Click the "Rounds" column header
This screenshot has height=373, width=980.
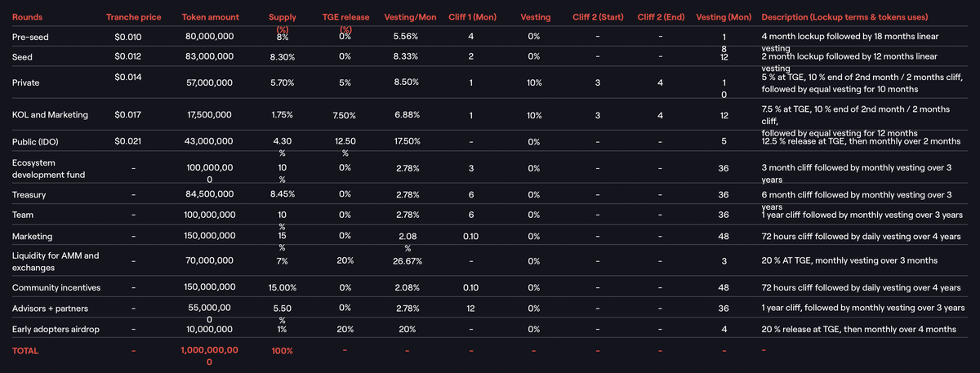coord(27,17)
